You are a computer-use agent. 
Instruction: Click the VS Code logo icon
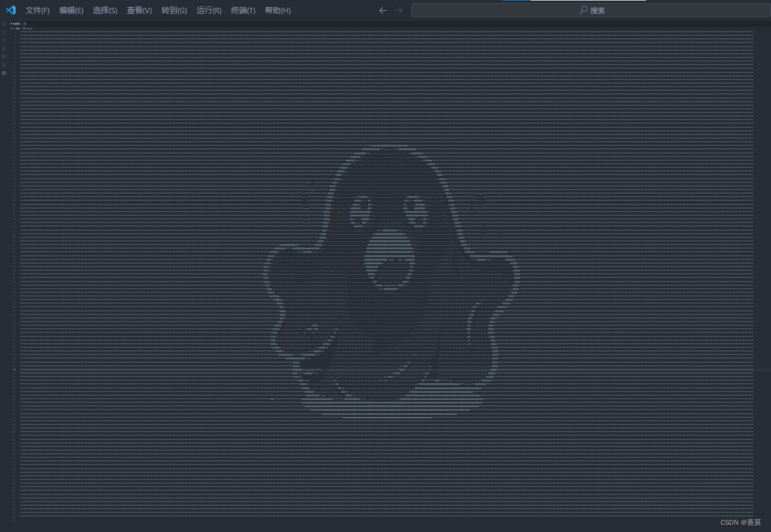tap(11, 10)
